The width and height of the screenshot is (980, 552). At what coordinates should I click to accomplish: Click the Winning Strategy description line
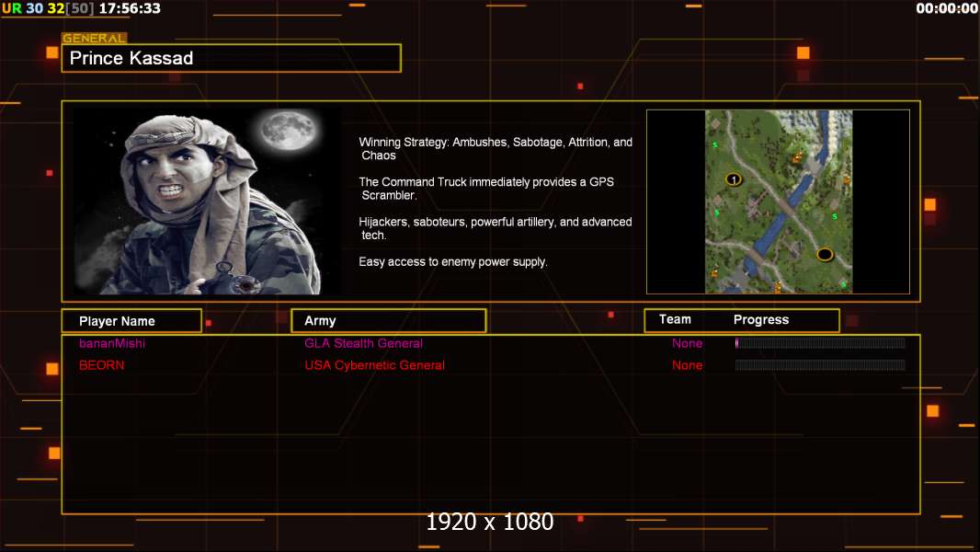pos(495,149)
